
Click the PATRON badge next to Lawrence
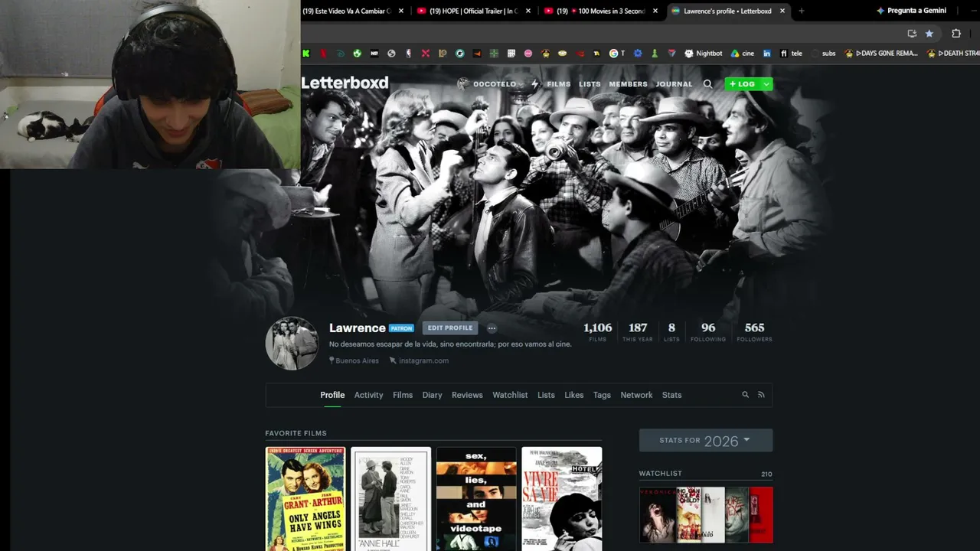[x=401, y=328]
